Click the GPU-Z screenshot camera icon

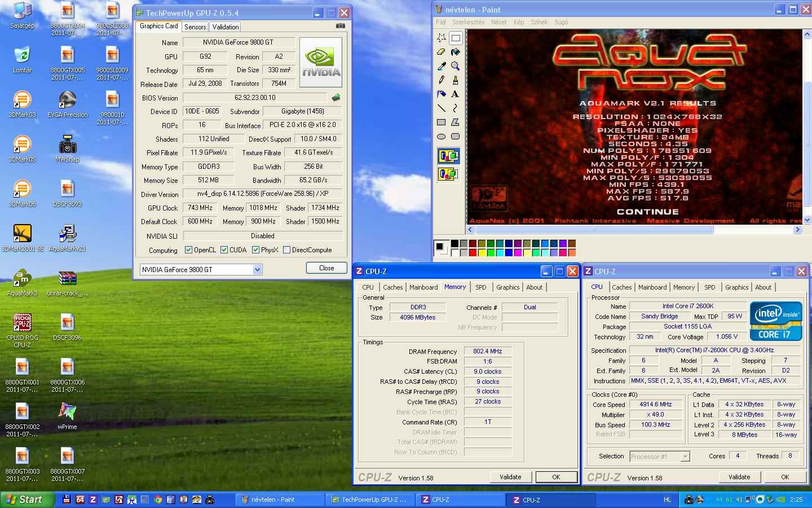[x=340, y=26]
